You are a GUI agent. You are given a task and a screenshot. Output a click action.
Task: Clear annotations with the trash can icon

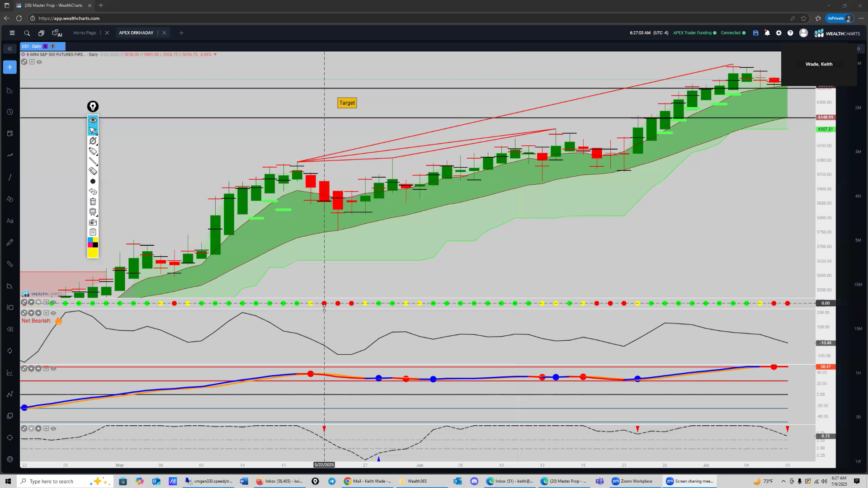pyautogui.click(x=93, y=202)
